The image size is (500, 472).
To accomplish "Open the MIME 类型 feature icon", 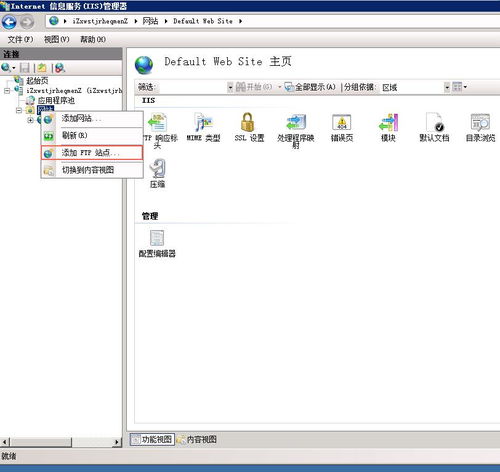I will click(x=203, y=127).
